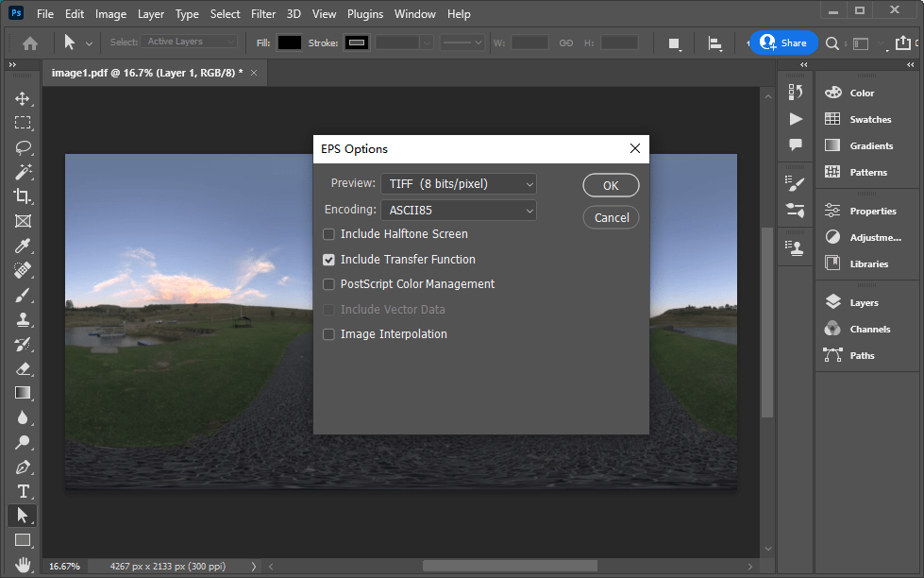924x578 pixels.
Task: Open the Filter menu
Action: click(x=262, y=13)
